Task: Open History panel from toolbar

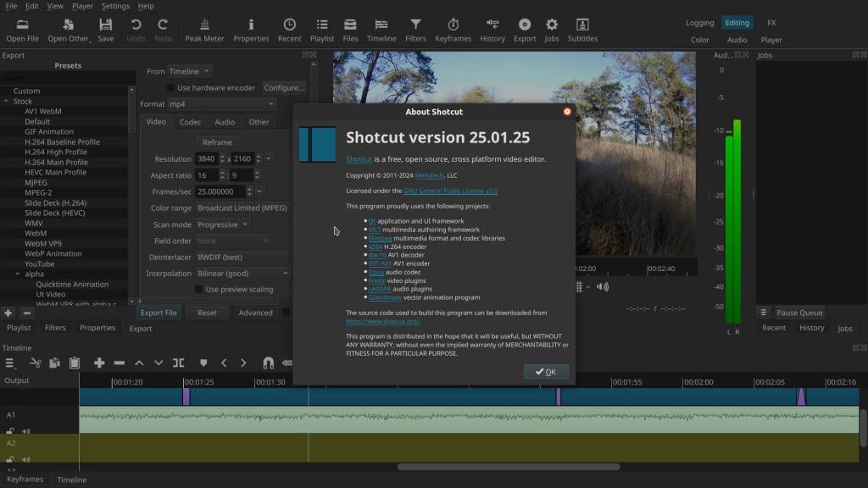Action: point(492,30)
